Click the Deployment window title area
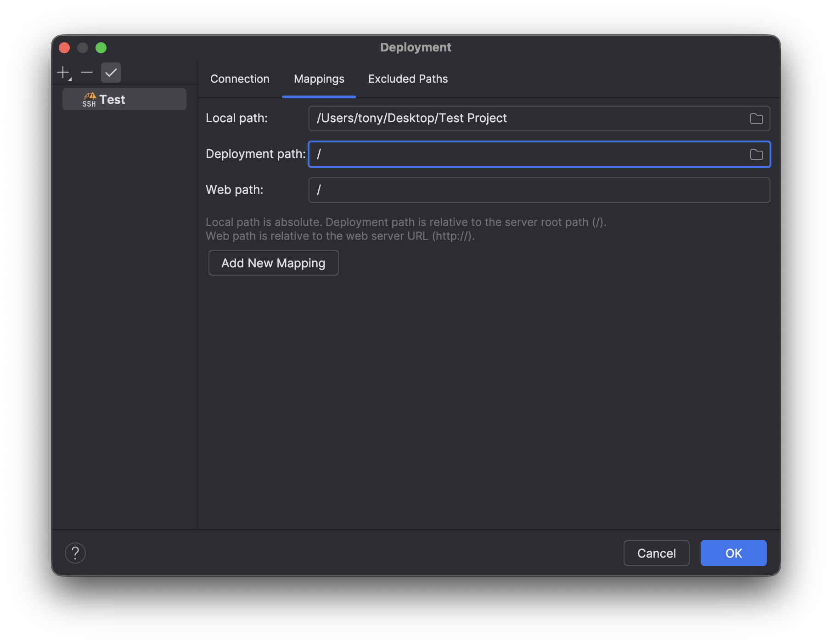The width and height of the screenshot is (832, 644). click(415, 47)
